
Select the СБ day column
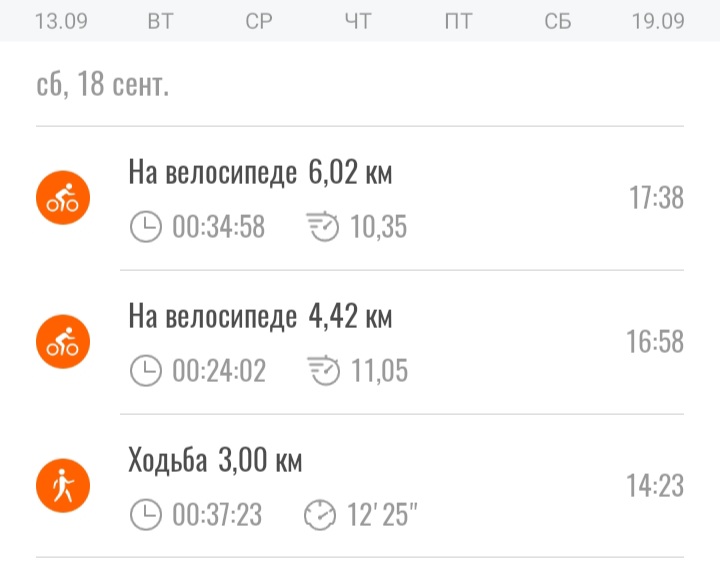558,21
